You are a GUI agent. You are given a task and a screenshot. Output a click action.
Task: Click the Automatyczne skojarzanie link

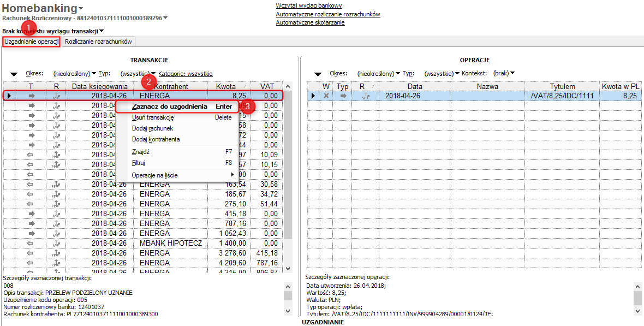(x=310, y=22)
